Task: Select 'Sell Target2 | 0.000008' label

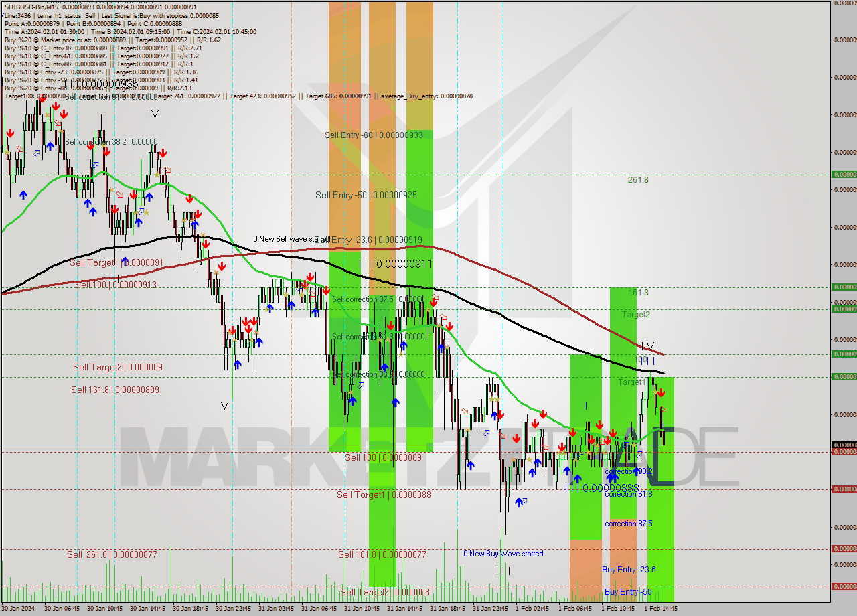Action: point(385,592)
